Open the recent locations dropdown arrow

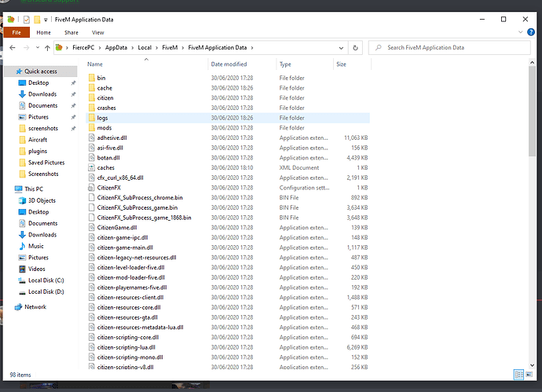[x=38, y=48]
